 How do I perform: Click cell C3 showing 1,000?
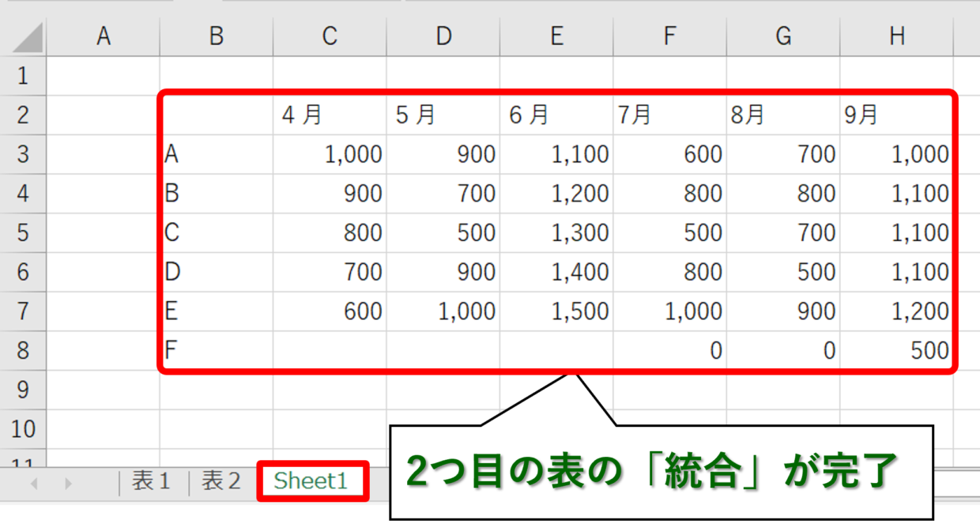(330, 154)
